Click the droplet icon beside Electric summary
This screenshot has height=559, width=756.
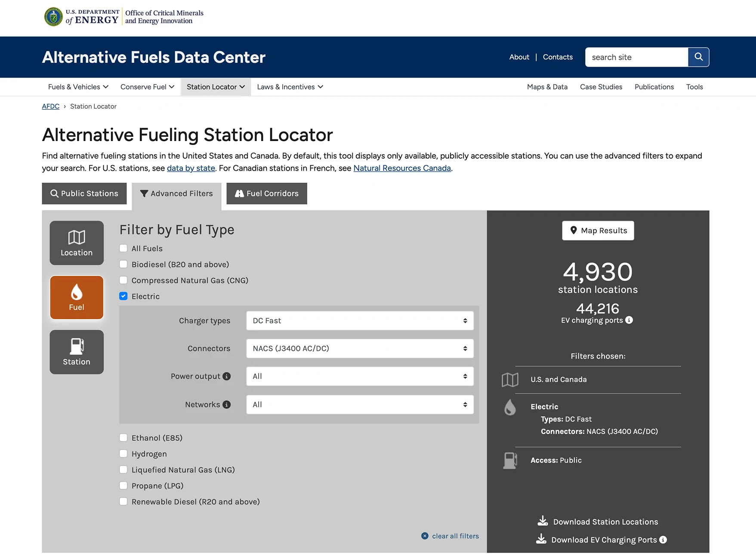coord(510,407)
